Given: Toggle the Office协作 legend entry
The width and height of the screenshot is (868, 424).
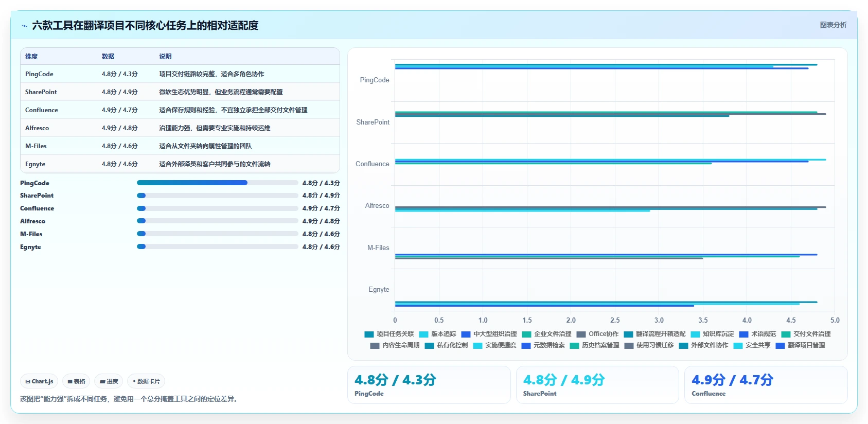Looking at the screenshot, I should pyautogui.click(x=597, y=334).
